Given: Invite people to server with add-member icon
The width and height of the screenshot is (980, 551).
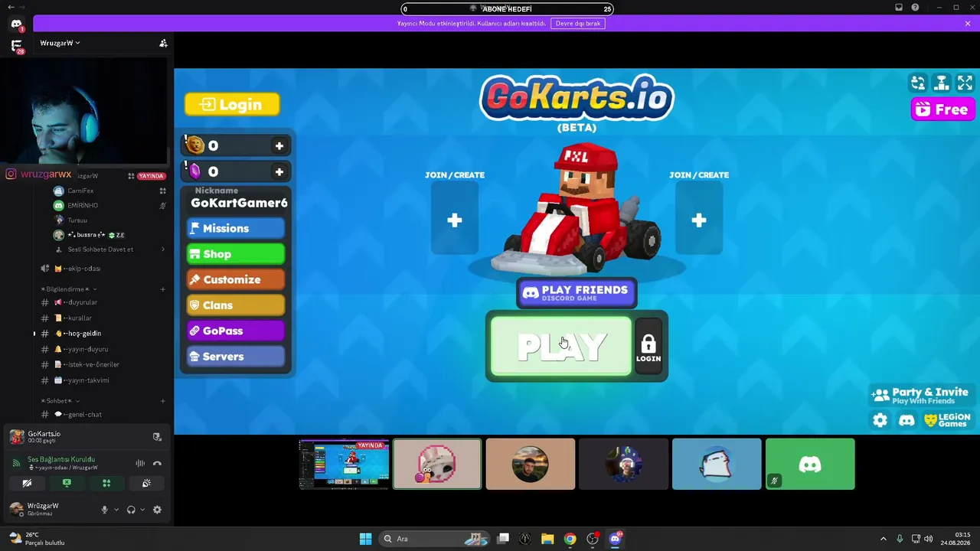Looking at the screenshot, I should [x=163, y=43].
